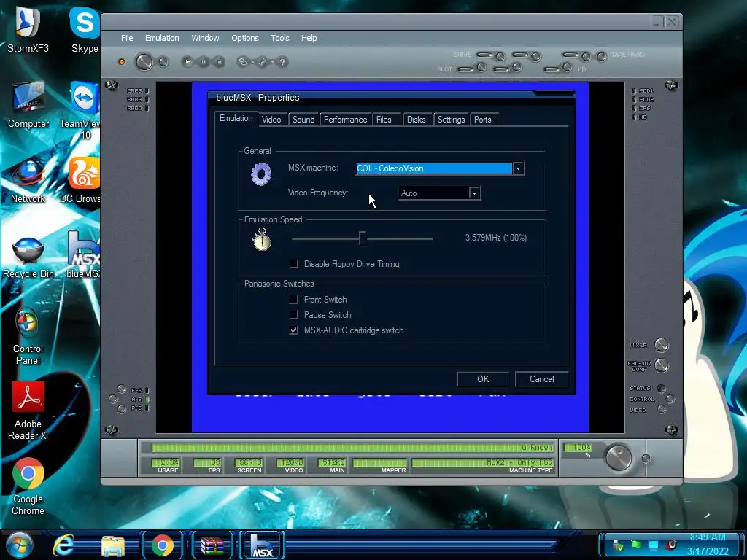Click OK in Properties dialog
The image size is (747, 560).
click(x=483, y=379)
